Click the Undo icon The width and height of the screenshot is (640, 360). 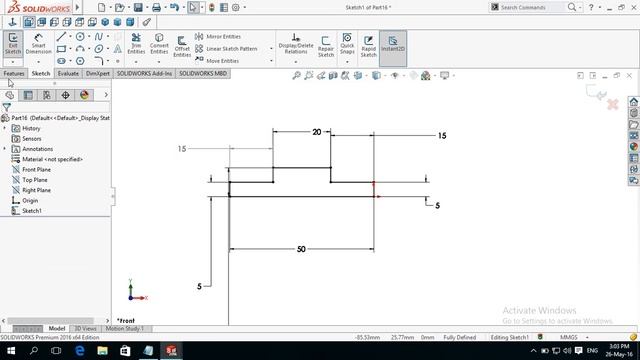[174, 7]
